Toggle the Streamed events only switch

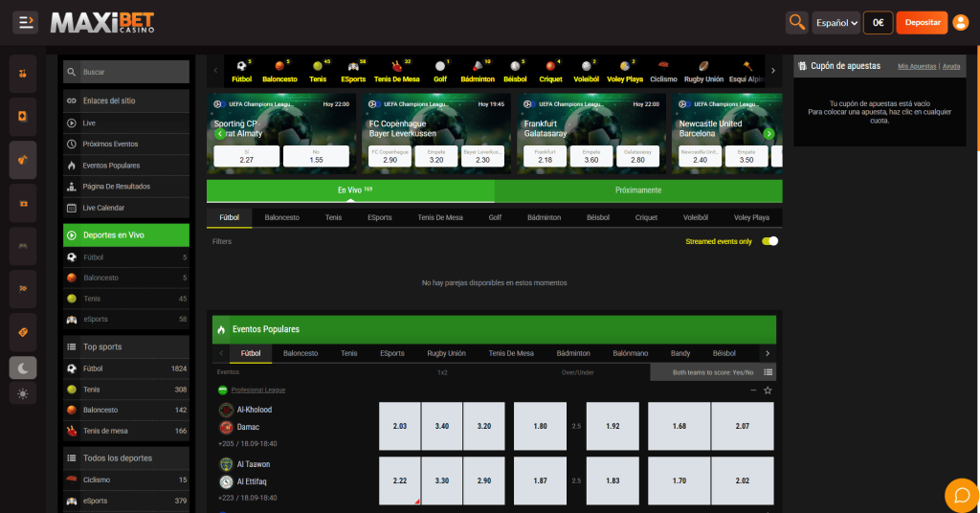(769, 241)
